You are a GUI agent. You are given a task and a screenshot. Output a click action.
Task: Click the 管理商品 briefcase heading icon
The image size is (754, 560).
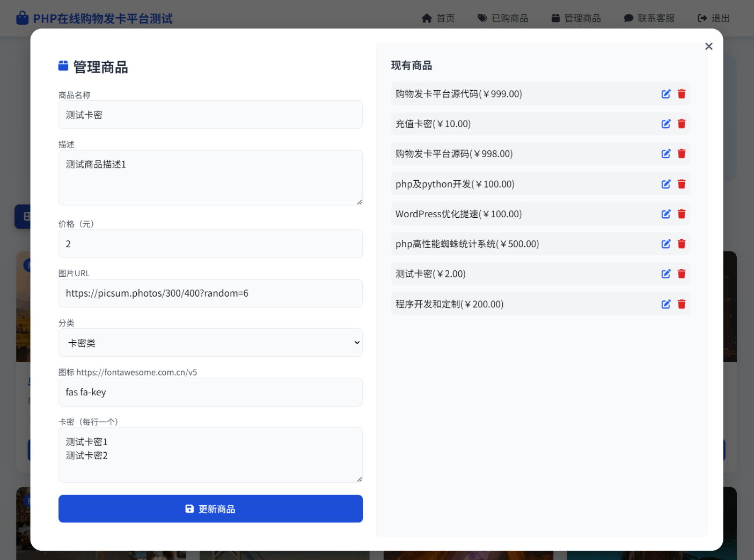(x=63, y=66)
